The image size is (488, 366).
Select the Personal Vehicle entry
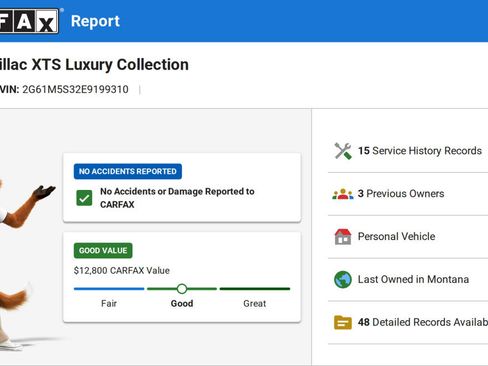click(408, 237)
